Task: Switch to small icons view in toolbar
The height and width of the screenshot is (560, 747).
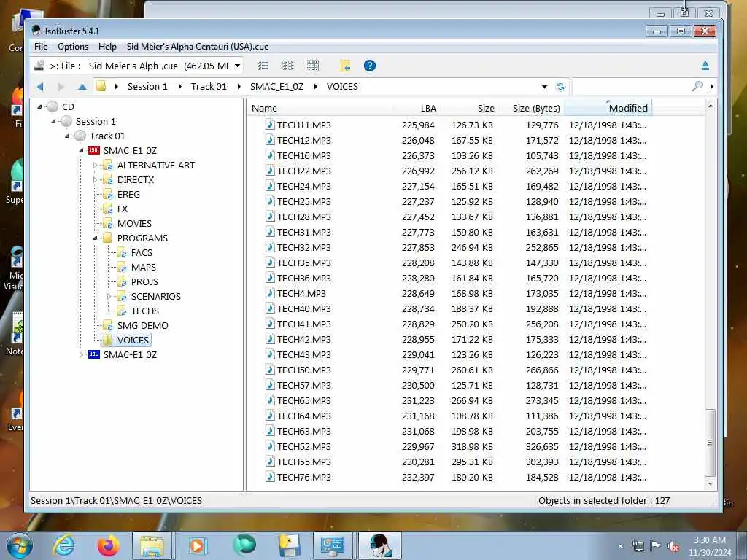Action: point(287,66)
